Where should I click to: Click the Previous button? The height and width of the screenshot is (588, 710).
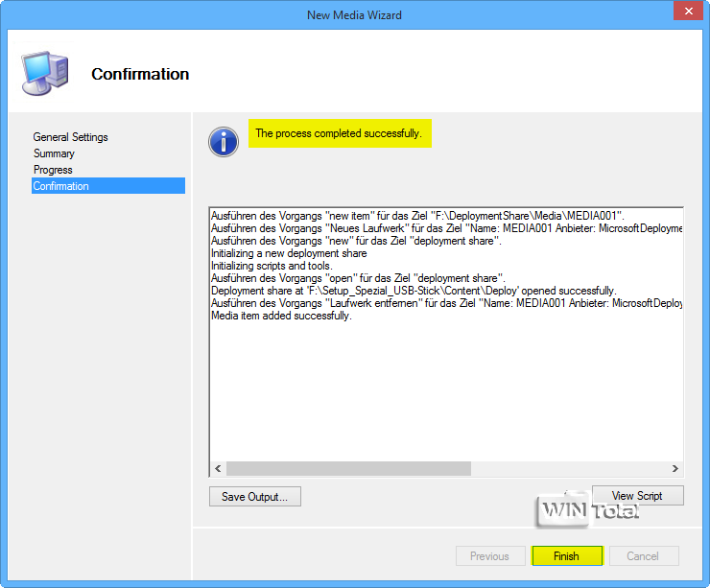point(490,555)
